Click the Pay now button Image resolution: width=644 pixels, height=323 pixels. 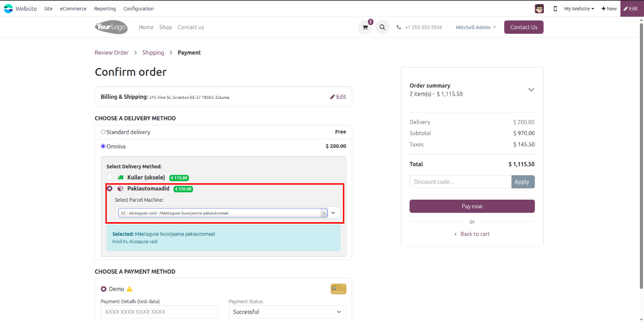(x=471, y=206)
